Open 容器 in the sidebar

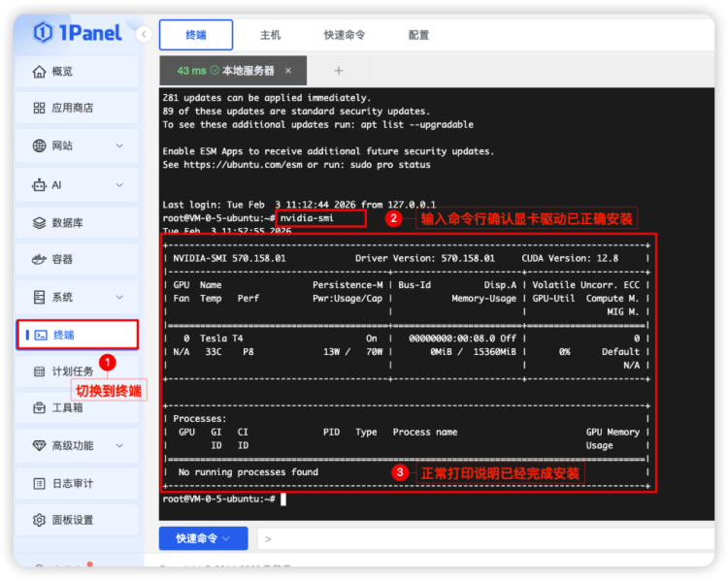click(77, 259)
